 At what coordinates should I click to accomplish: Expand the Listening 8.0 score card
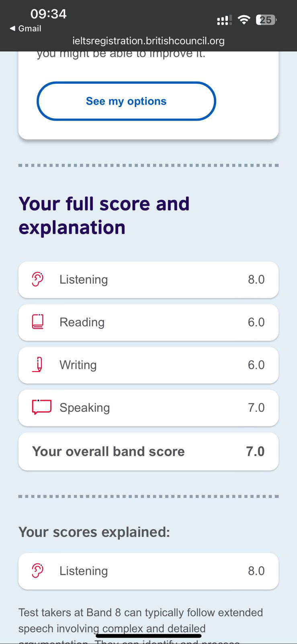[x=148, y=280]
